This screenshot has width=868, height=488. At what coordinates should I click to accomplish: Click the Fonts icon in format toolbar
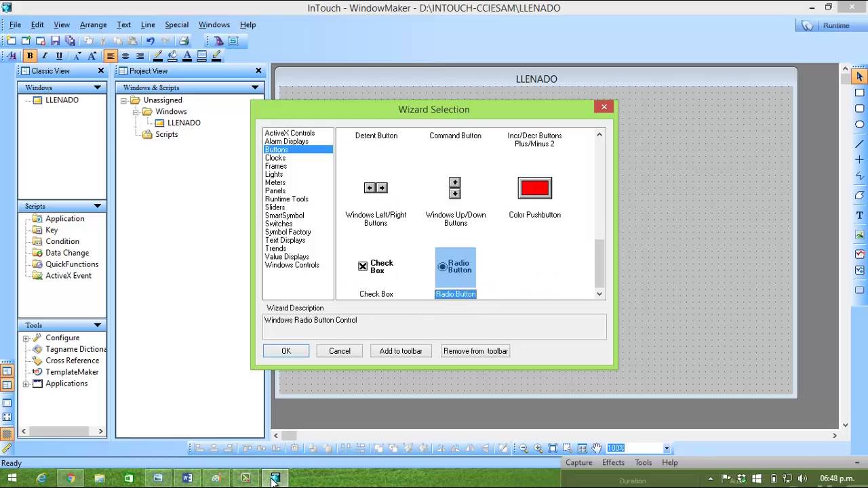pyautogui.click(x=12, y=56)
